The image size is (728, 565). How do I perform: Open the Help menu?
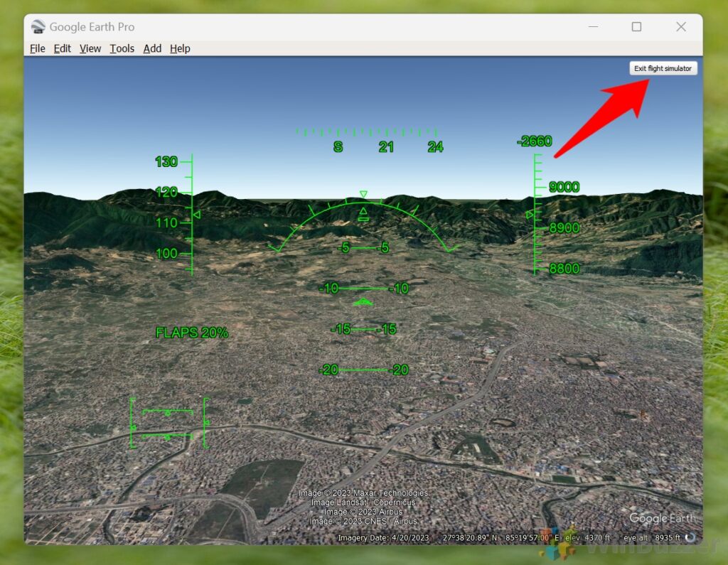pyautogui.click(x=180, y=48)
